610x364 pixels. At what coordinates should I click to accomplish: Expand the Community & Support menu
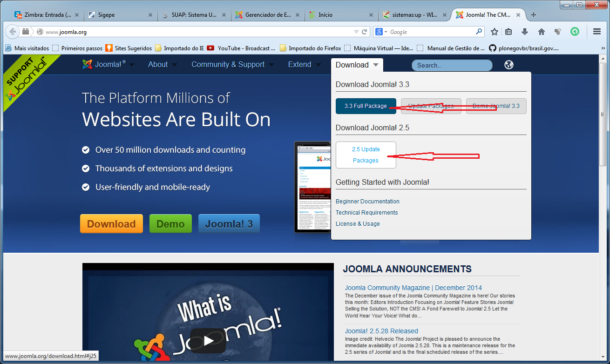click(x=233, y=65)
